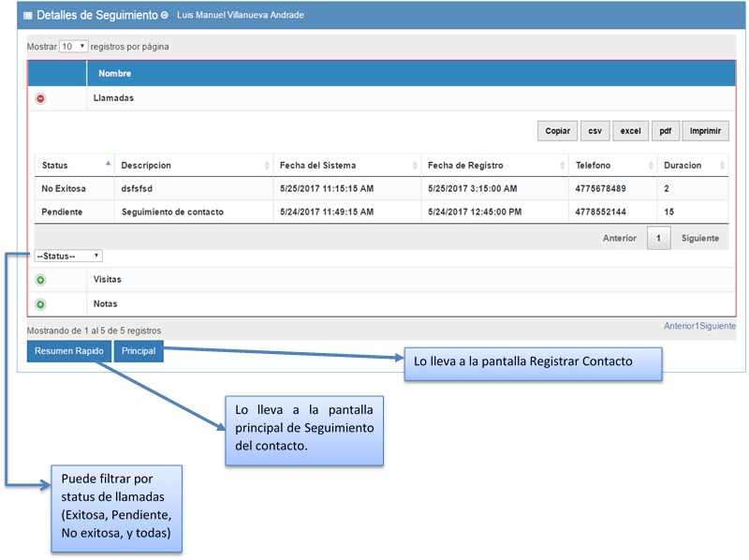
Task: Sort calls by Duracion column
Action: click(x=693, y=166)
